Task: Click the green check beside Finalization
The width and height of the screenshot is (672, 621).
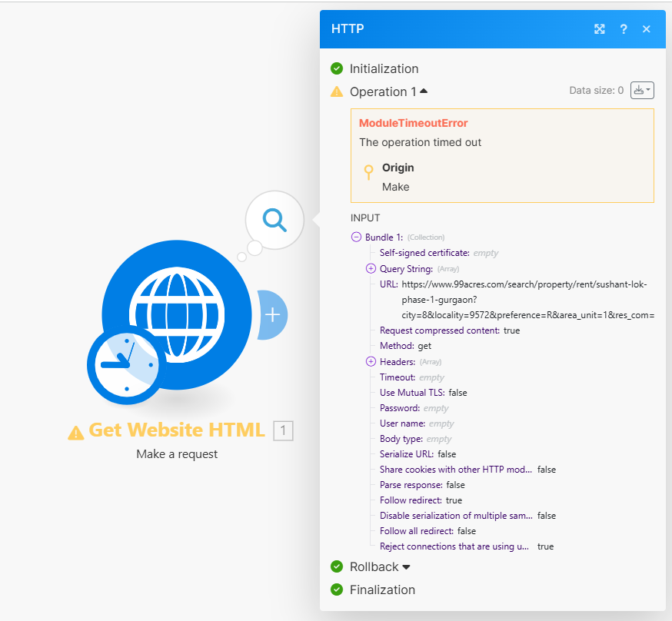Action: point(337,590)
